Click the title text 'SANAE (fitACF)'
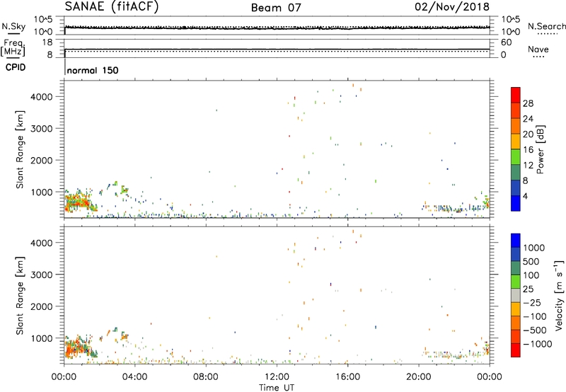 [112, 7]
